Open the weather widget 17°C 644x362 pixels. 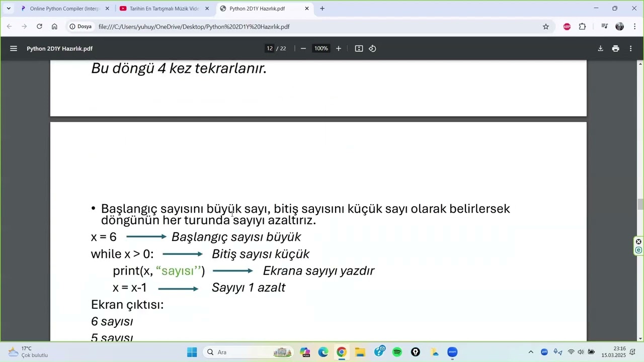[29, 352]
